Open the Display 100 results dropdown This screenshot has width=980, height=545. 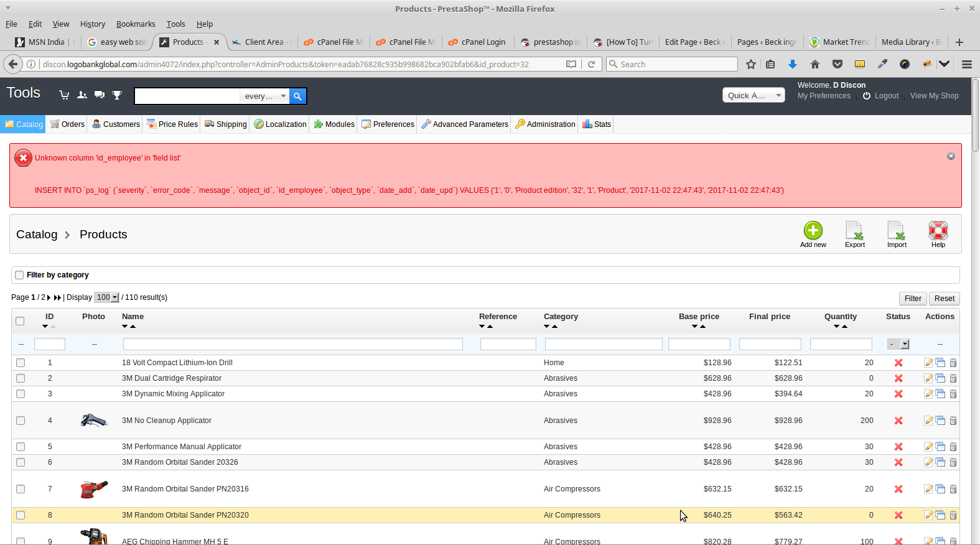click(106, 297)
